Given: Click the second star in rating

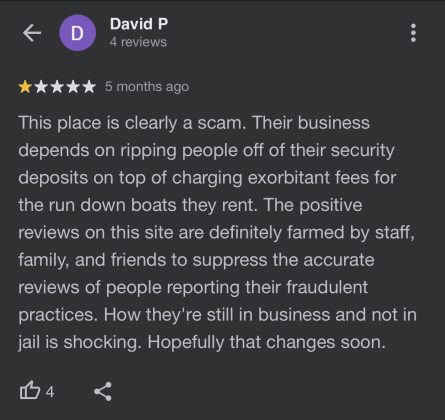Looking at the screenshot, I should click(x=41, y=87).
